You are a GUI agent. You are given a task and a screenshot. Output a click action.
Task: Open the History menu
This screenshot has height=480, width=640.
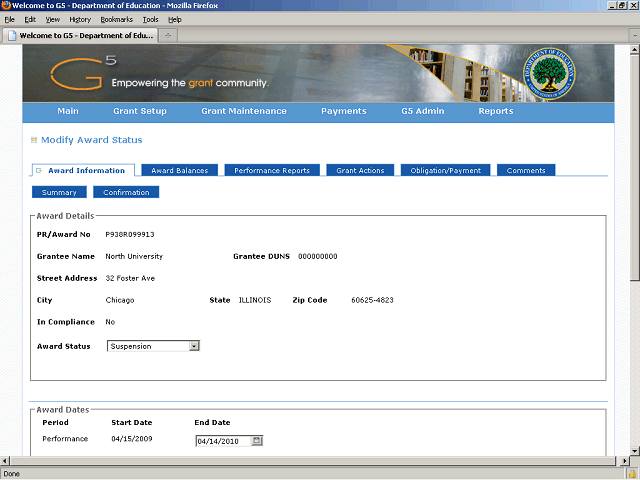coord(80,19)
